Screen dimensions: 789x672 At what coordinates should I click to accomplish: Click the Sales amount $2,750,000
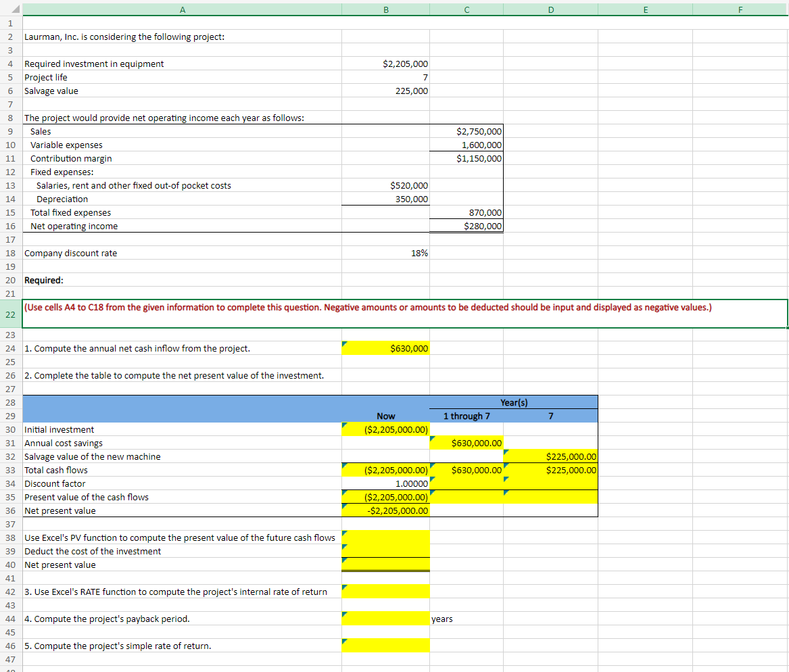(467, 131)
